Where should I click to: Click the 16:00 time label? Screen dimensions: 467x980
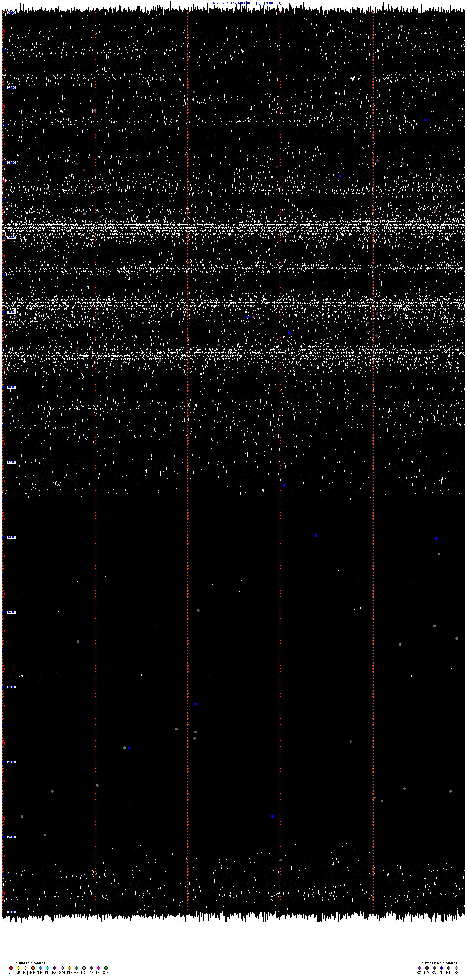[11, 612]
